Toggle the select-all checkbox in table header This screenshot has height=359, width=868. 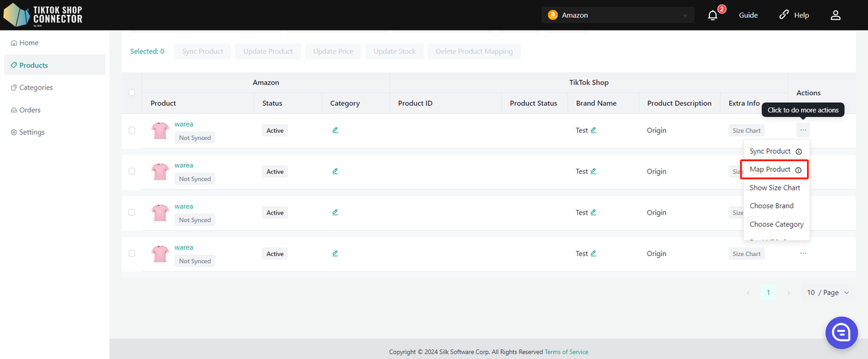tap(132, 93)
